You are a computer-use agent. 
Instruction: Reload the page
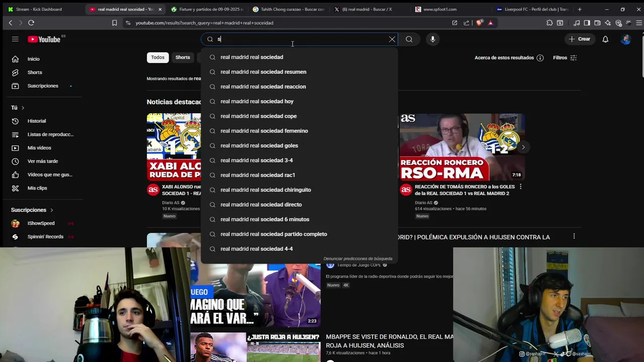[31, 23]
